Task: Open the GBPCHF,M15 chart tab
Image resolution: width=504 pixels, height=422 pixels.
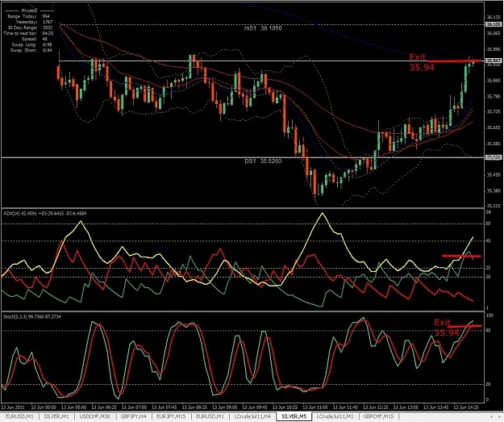Action: tap(378, 416)
